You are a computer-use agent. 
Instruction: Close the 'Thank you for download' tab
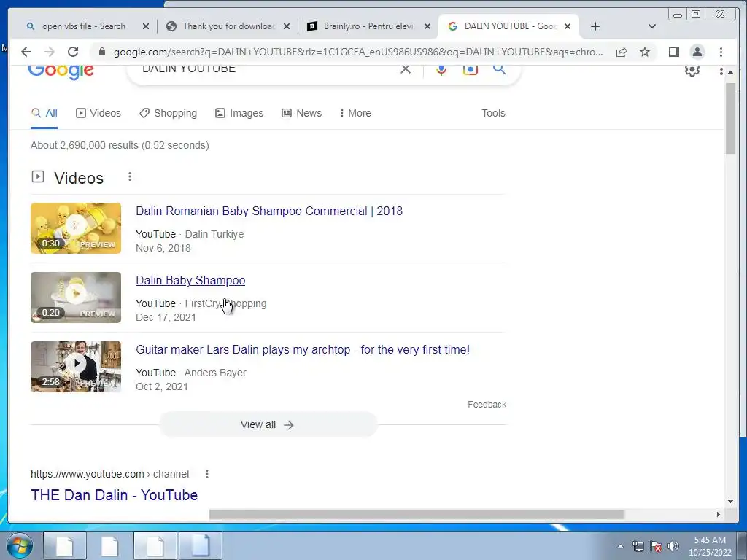click(x=286, y=26)
